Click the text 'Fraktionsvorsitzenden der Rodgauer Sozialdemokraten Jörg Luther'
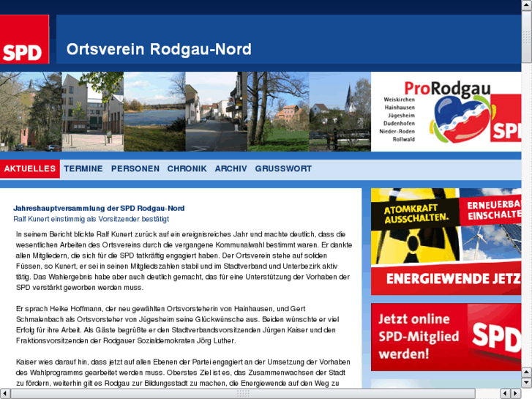The image size is (532, 399). coord(126,340)
